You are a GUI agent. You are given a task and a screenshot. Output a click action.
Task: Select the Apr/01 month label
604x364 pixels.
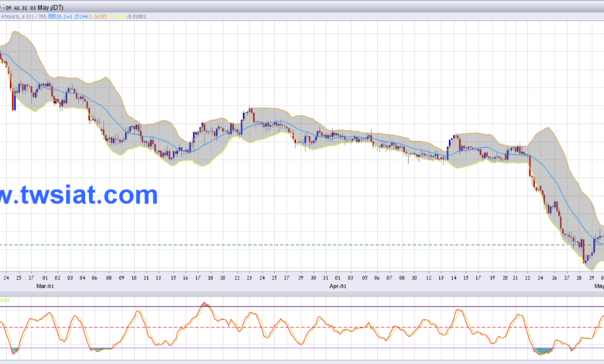(x=338, y=287)
